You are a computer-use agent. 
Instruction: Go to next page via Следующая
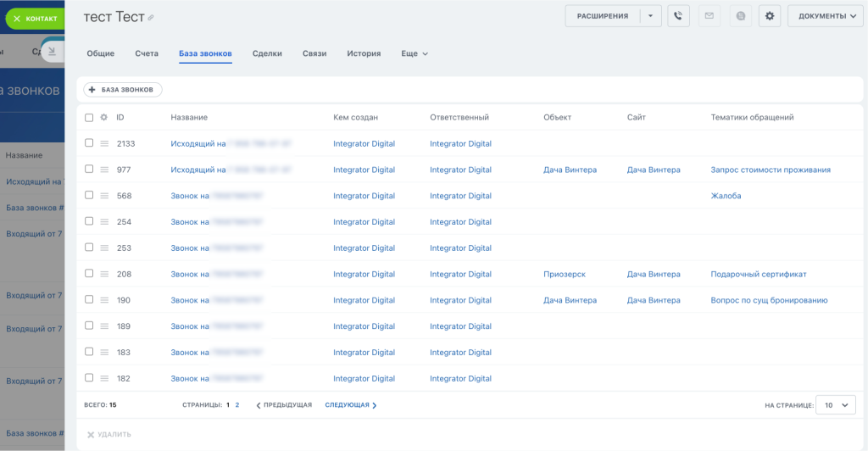351,405
